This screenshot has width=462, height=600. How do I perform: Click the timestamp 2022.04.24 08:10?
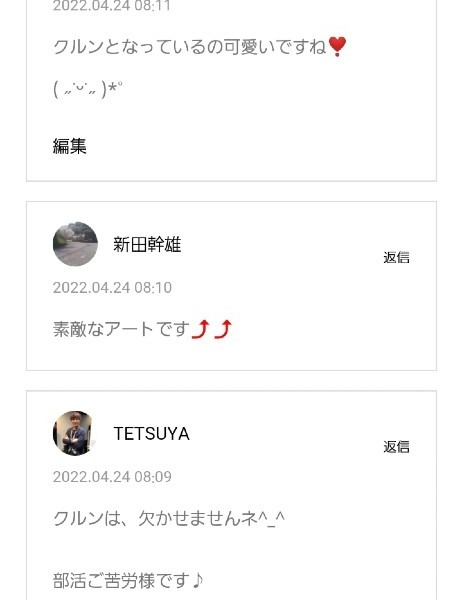112,288
